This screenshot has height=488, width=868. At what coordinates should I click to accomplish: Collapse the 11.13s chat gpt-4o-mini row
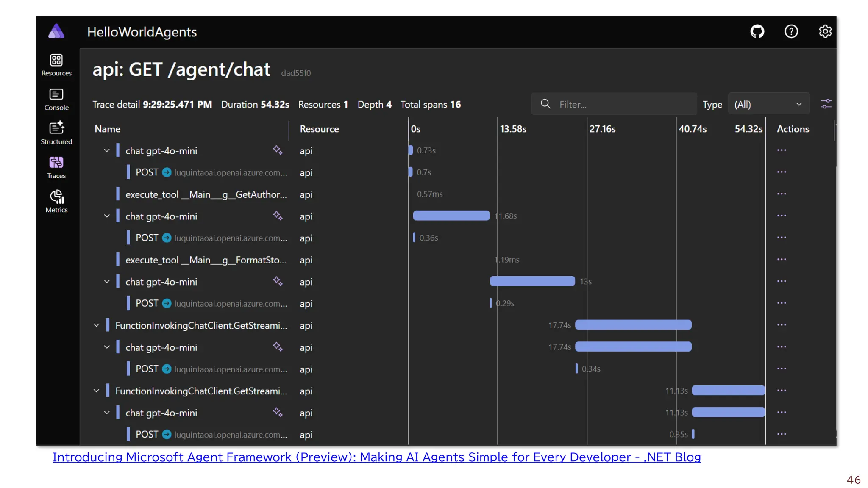(x=107, y=413)
